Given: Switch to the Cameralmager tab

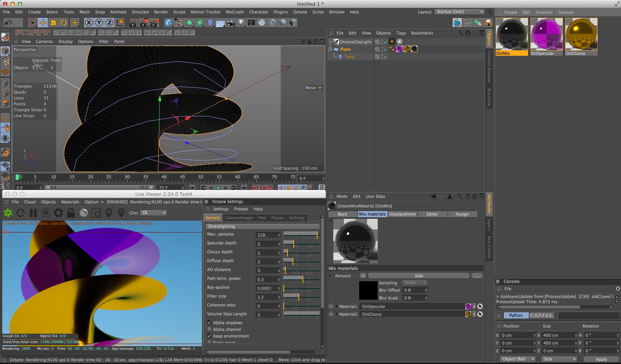Looking at the screenshot, I should (x=239, y=218).
